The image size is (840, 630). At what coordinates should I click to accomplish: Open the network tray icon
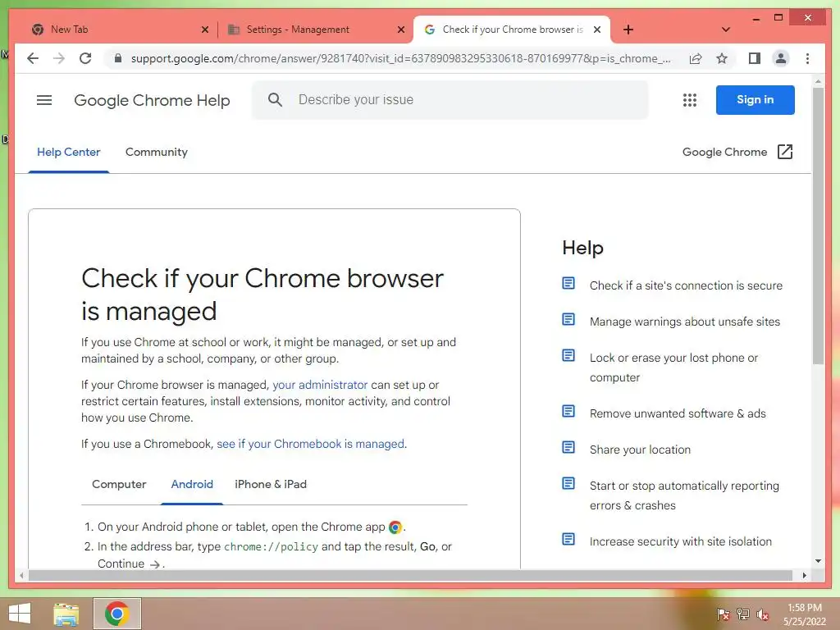[742, 614]
